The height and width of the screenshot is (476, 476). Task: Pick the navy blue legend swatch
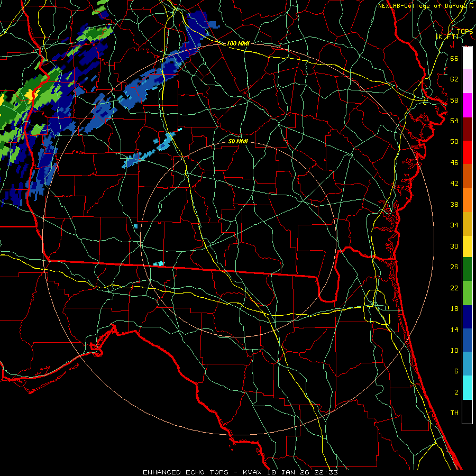click(x=467, y=317)
